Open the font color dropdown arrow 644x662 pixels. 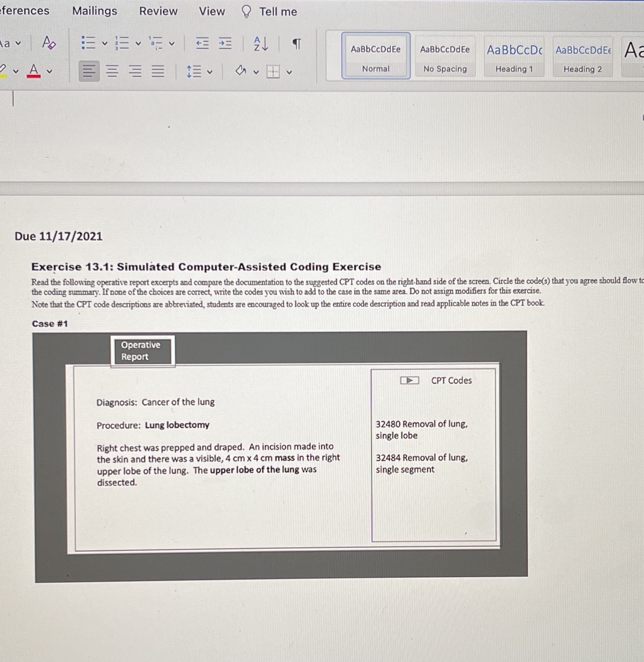pos(49,71)
